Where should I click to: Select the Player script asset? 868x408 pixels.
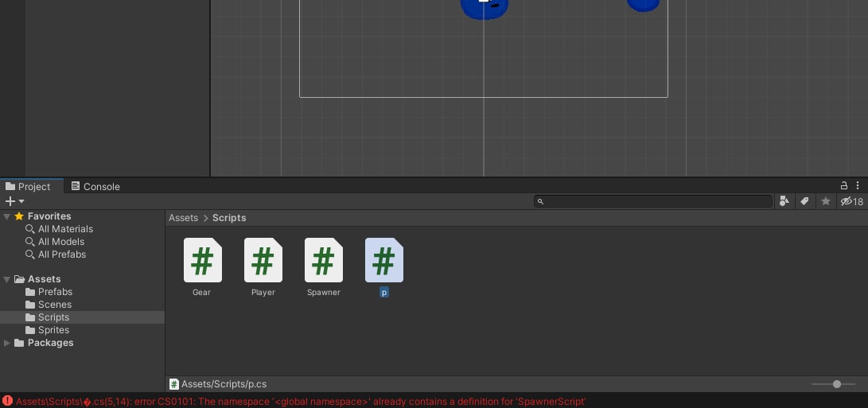pos(263,261)
